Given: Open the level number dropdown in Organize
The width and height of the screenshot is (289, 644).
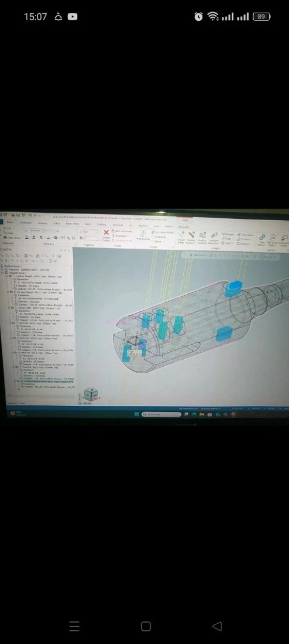Looking at the screenshot, I should 91,238.
